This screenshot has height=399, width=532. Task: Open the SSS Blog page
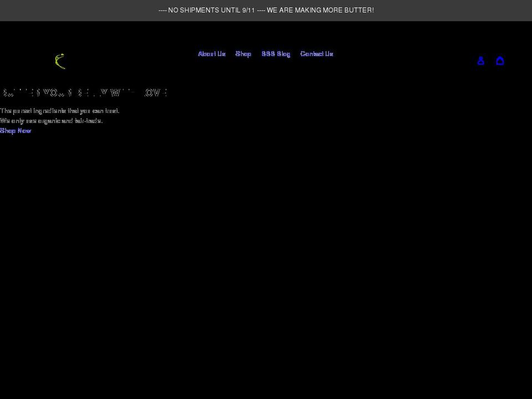pos(276,54)
